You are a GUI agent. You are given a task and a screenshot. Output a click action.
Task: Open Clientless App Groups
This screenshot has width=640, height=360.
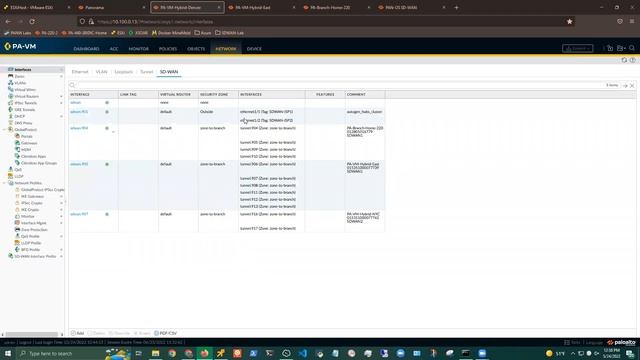click(39, 163)
